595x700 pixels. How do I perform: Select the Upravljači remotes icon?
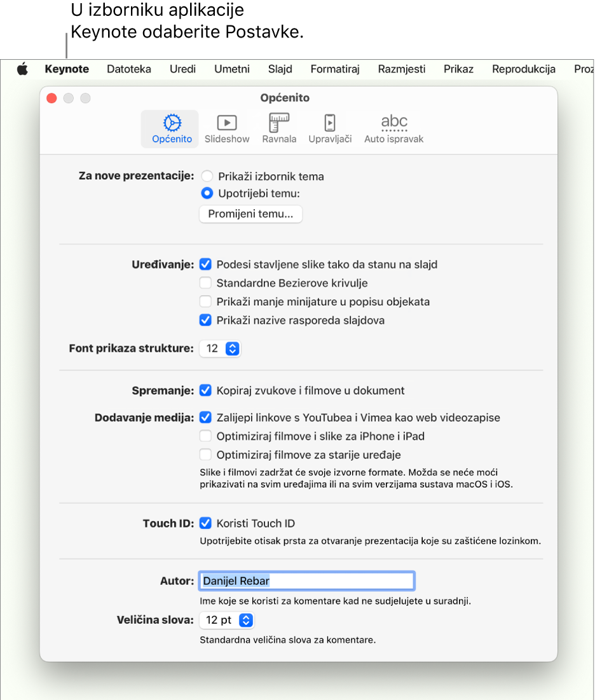click(330, 128)
